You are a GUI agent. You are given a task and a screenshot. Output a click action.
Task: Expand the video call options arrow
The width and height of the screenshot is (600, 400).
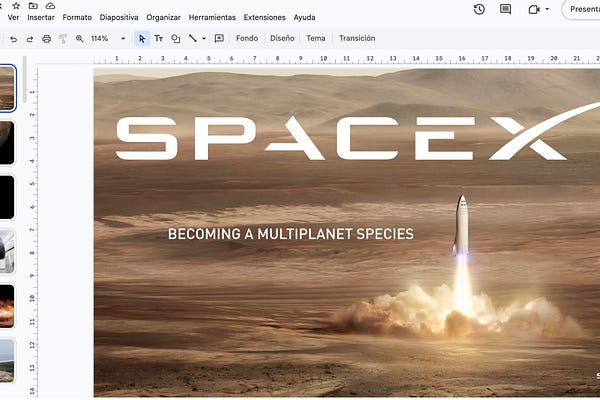pos(547,9)
